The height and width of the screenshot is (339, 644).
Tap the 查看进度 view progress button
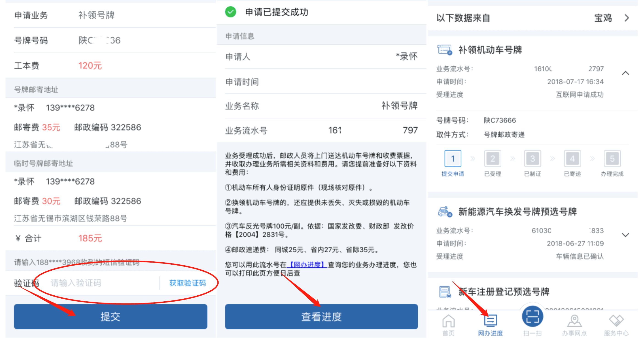(x=321, y=317)
